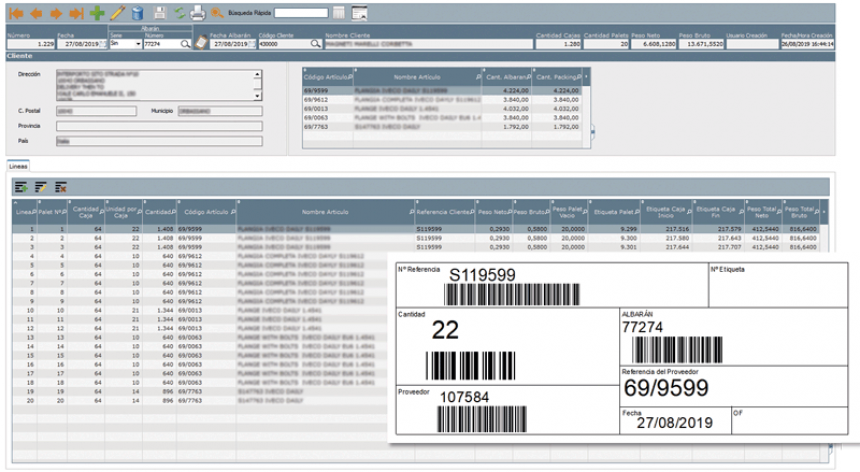Jump to the last record arrow

pos(74,13)
